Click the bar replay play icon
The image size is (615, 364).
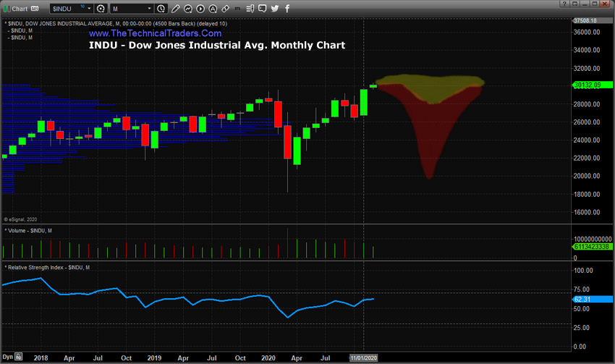200,9
